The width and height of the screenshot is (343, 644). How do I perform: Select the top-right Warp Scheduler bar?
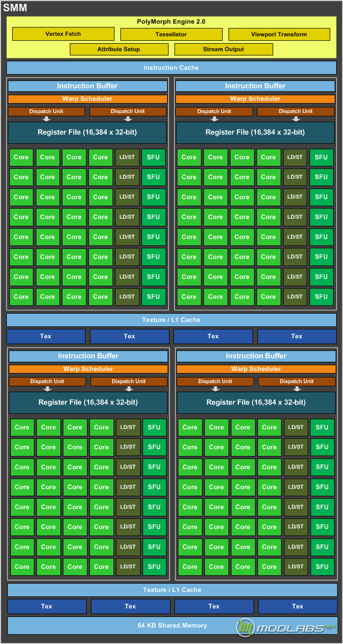(x=255, y=99)
